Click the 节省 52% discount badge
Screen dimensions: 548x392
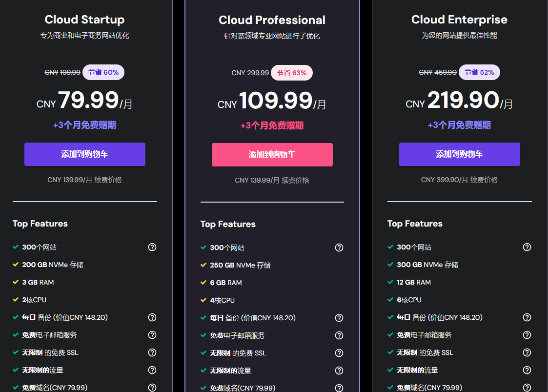479,72
